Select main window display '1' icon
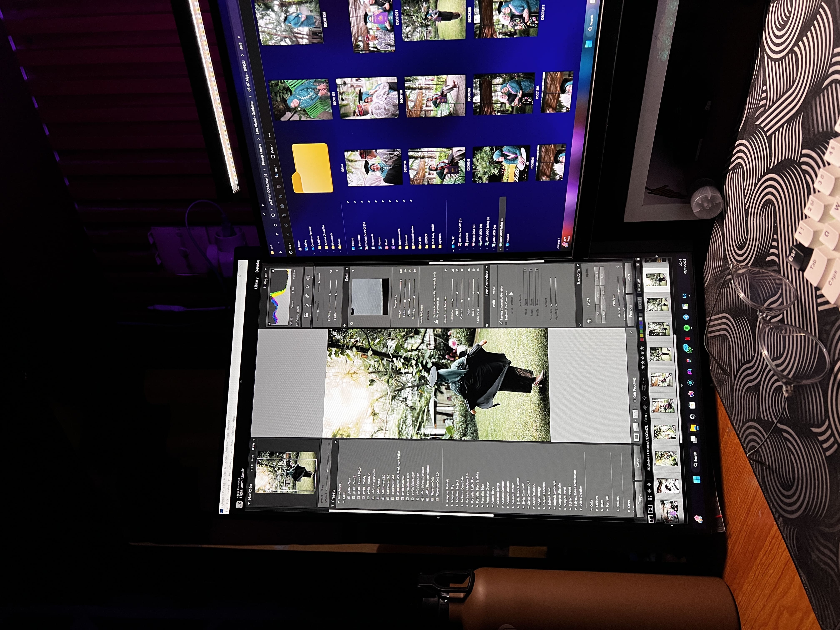 click(651, 519)
